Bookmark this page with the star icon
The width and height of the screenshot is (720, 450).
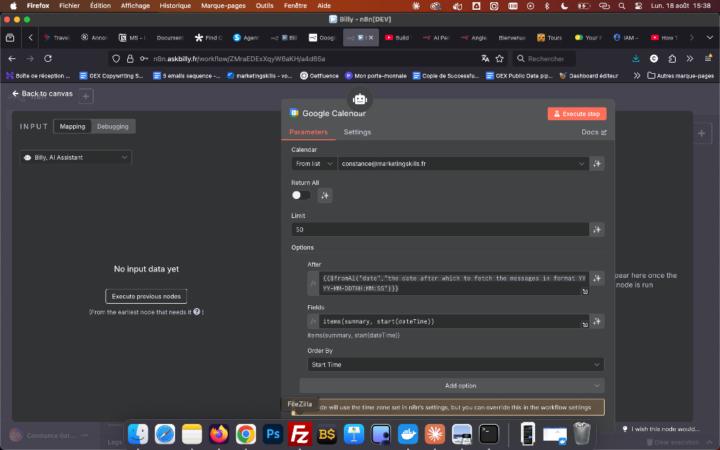pos(500,59)
